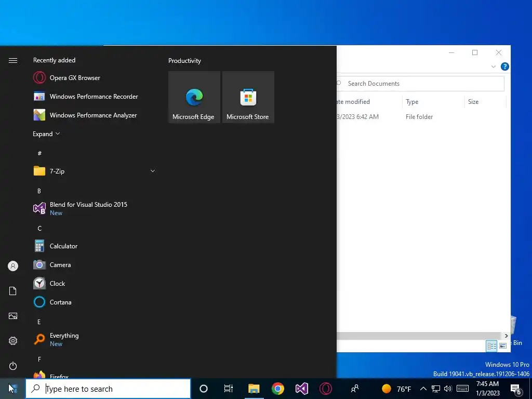Open Firefox in the app list
Image resolution: width=532 pixels, height=399 pixels.
pyautogui.click(x=95, y=375)
